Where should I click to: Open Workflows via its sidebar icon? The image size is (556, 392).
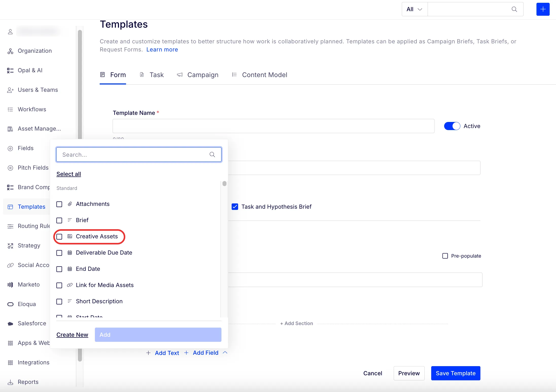(10, 110)
